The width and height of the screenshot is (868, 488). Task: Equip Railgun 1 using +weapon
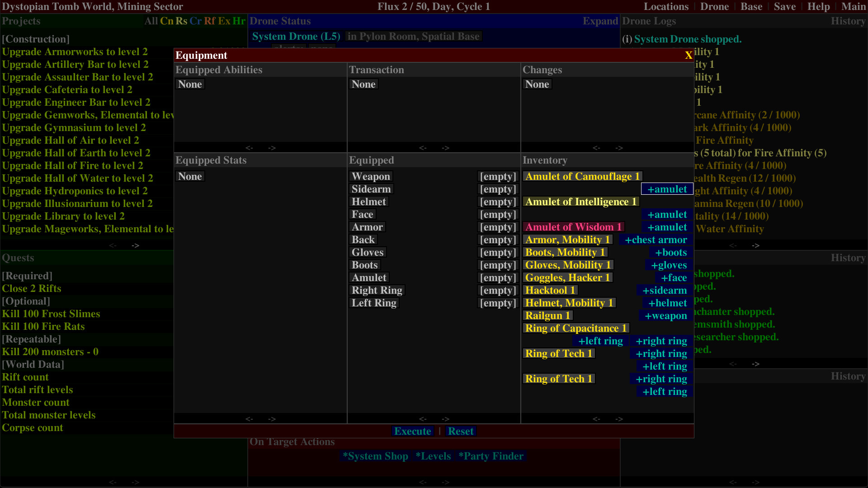665,315
